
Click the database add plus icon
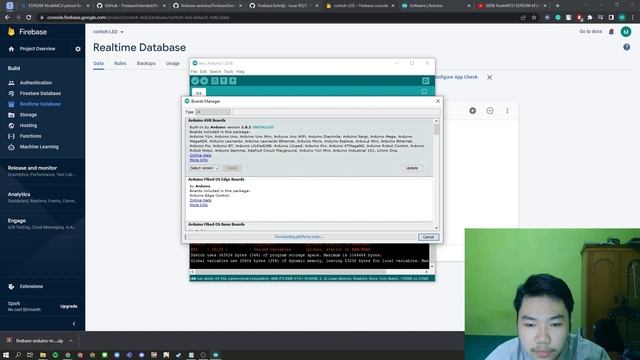[x=473, y=111]
